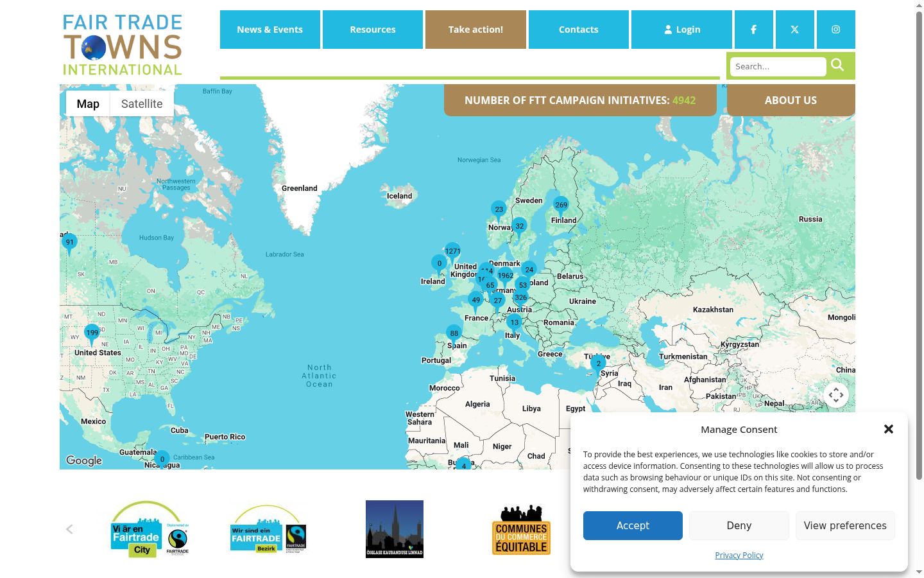Image resolution: width=924 pixels, height=578 pixels.
Task: Open the Contacts menu
Action: tap(579, 30)
